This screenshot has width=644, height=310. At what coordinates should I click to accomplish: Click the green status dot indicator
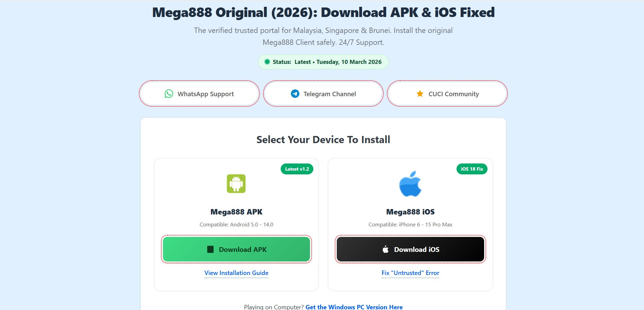(267, 62)
